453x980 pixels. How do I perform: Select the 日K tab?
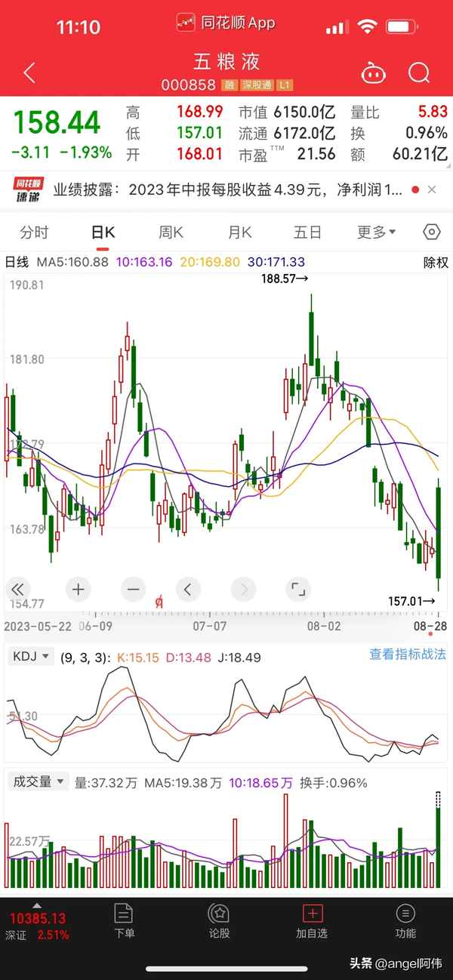[x=103, y=232]
